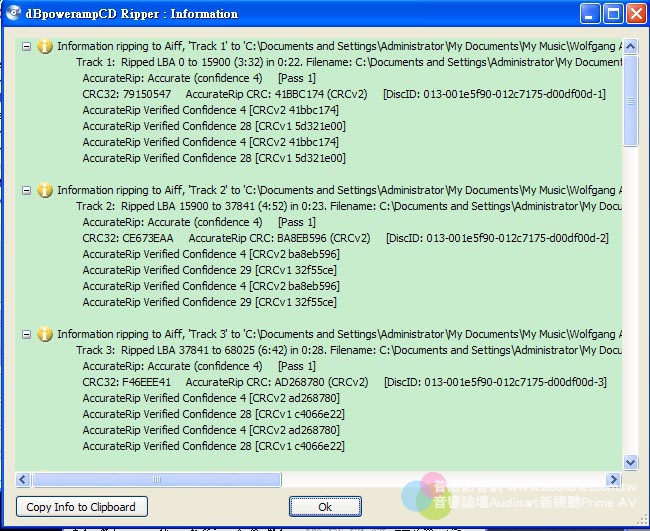This screenshot has height=531, width=650.
Task: Select the 'Track 3: Ripped LBA 37841 to 68025' line
Action: pos(349,350)
